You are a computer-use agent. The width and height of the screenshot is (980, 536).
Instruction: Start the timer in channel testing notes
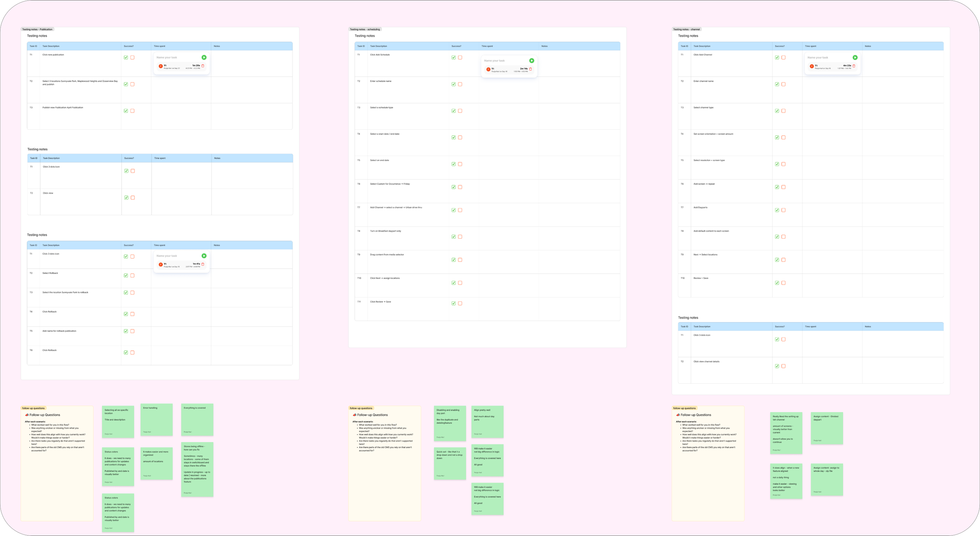[x=855, y=57]
